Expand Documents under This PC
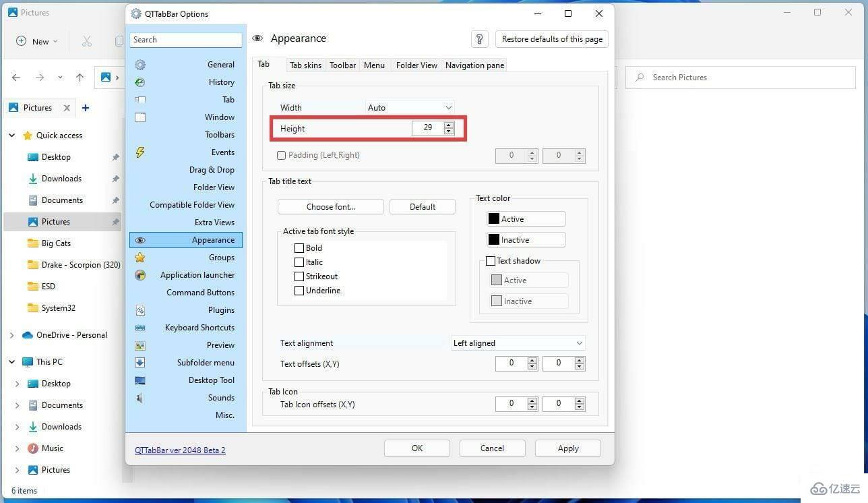868x503 pixels. 17,405
